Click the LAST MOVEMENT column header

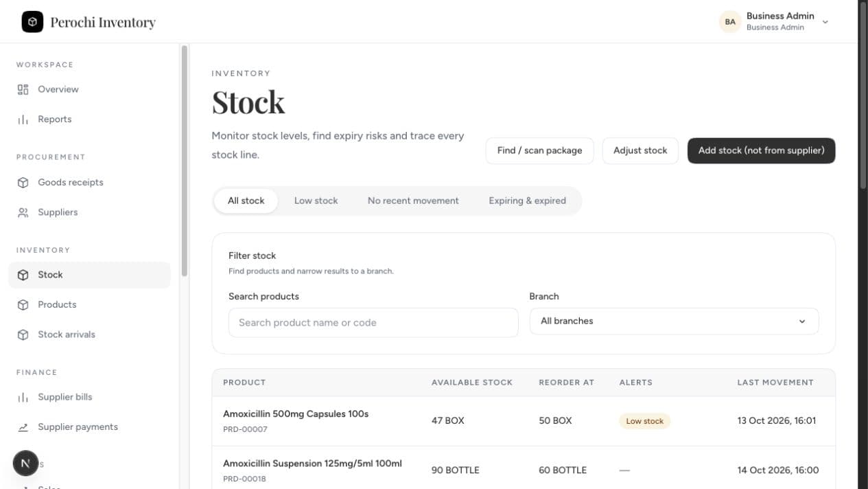(775, 383)
